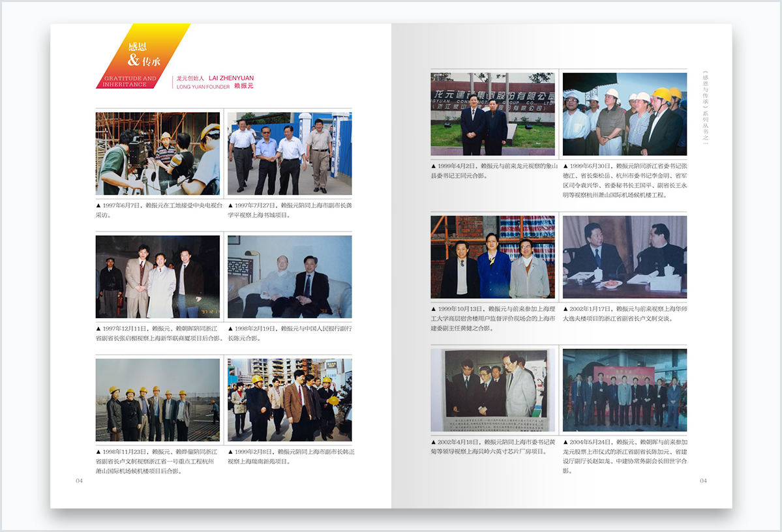The height and width of the screenshot is (532, 782).
Task: Open the 1999年2月8日 site inspection photo
Action: click(x=290, y=400)
